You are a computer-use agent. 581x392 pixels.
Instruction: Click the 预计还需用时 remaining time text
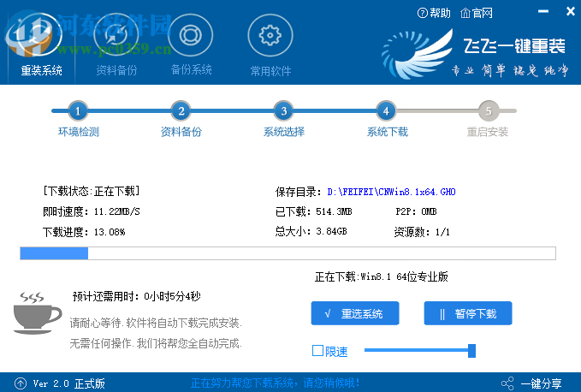coord(137,296)
